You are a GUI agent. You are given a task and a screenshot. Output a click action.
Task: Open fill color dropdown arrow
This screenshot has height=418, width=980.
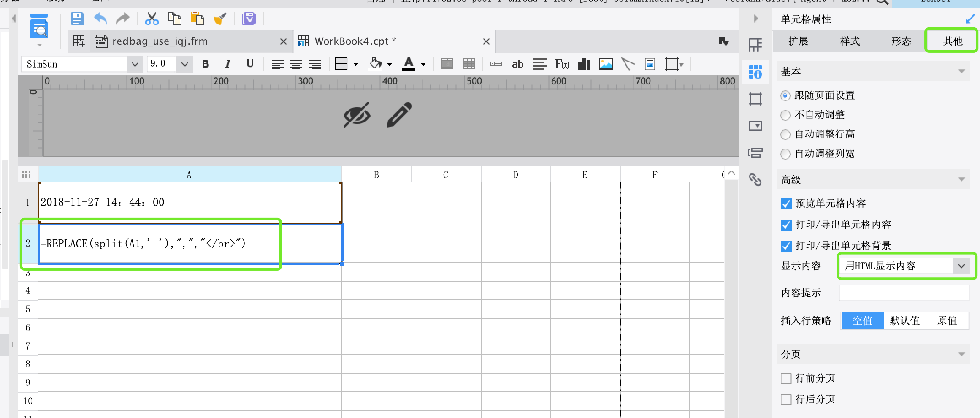click(x=390, y=65)
